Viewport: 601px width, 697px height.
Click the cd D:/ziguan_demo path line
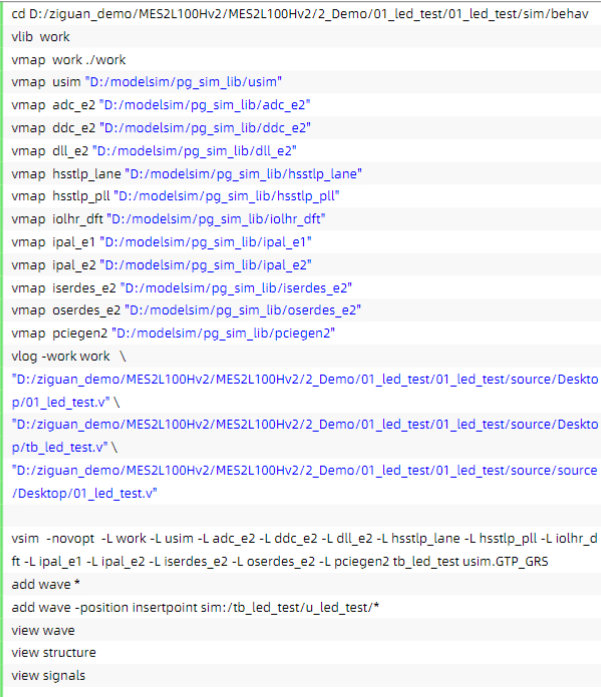(300, 14)
